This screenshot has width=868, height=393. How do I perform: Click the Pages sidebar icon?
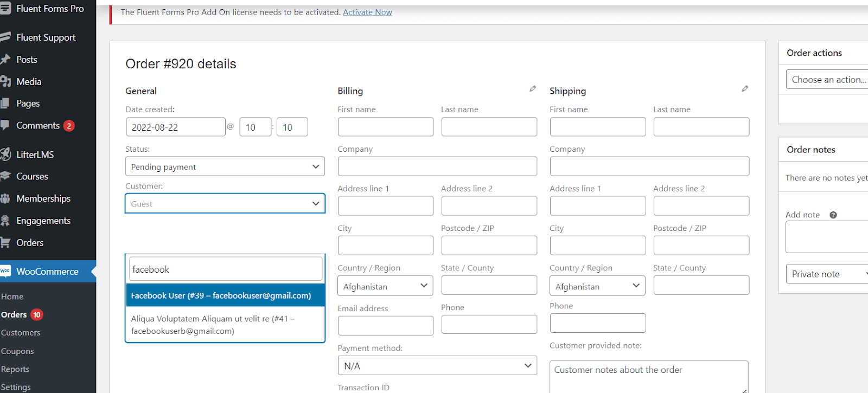pyautogui.click(x=5, y=103)
